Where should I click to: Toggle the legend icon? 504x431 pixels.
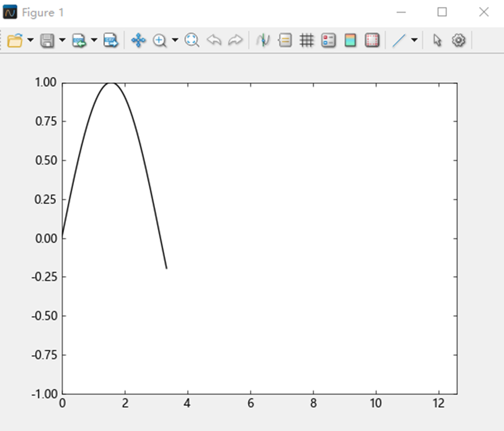coord(329,41)
